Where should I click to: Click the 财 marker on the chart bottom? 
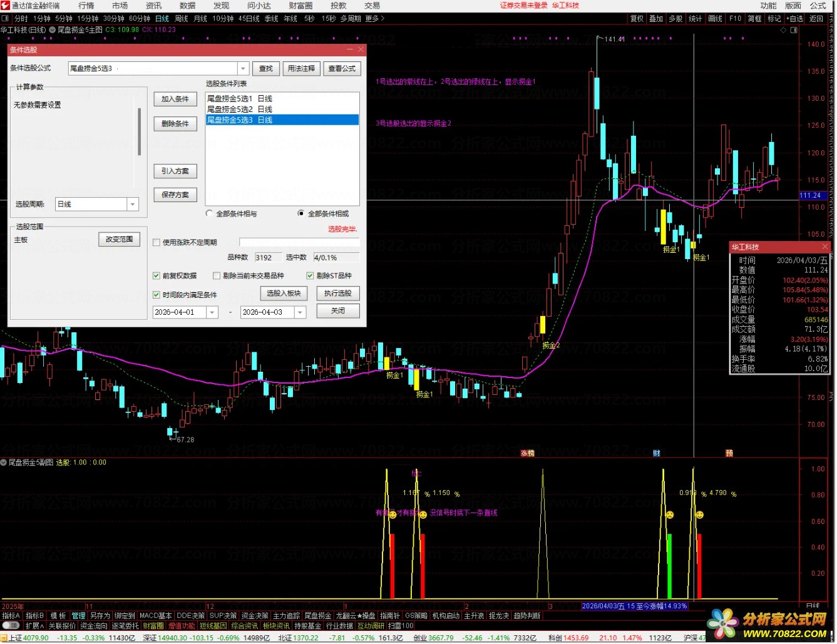pos(656,453)
